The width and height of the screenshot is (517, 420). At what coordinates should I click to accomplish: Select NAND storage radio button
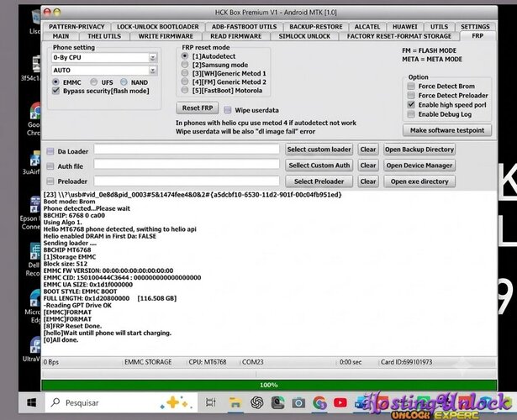click(x=124, y=82)
